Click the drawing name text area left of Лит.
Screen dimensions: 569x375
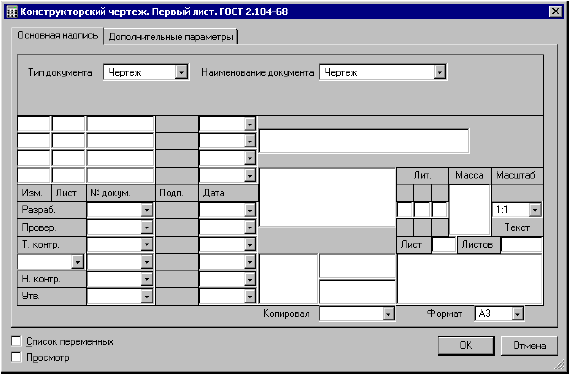[327, 197]
